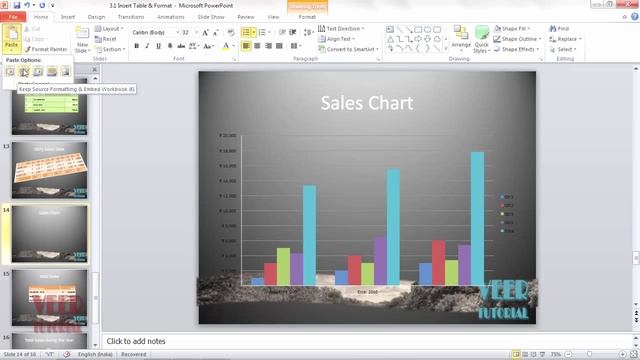Switch to the Review tab
Image resolution: width=640 pixels, height=360 pixels.
[246, 17]
